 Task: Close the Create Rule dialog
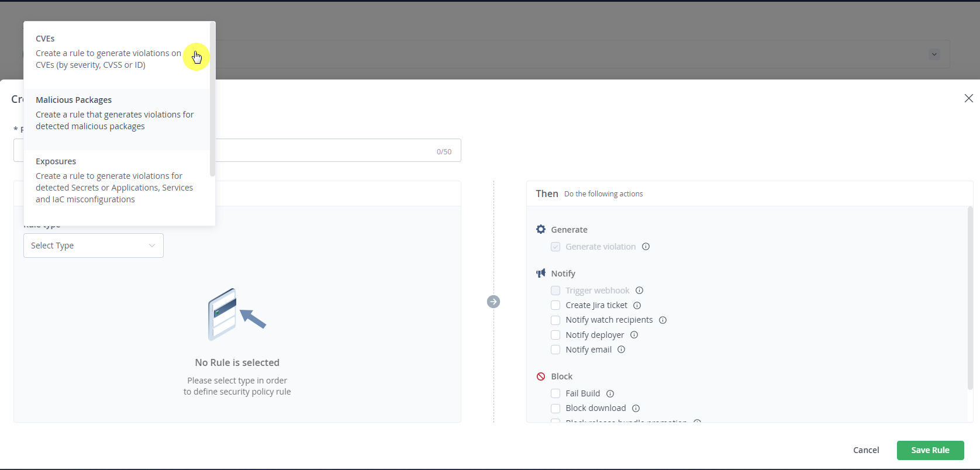(x=969, y=98)
